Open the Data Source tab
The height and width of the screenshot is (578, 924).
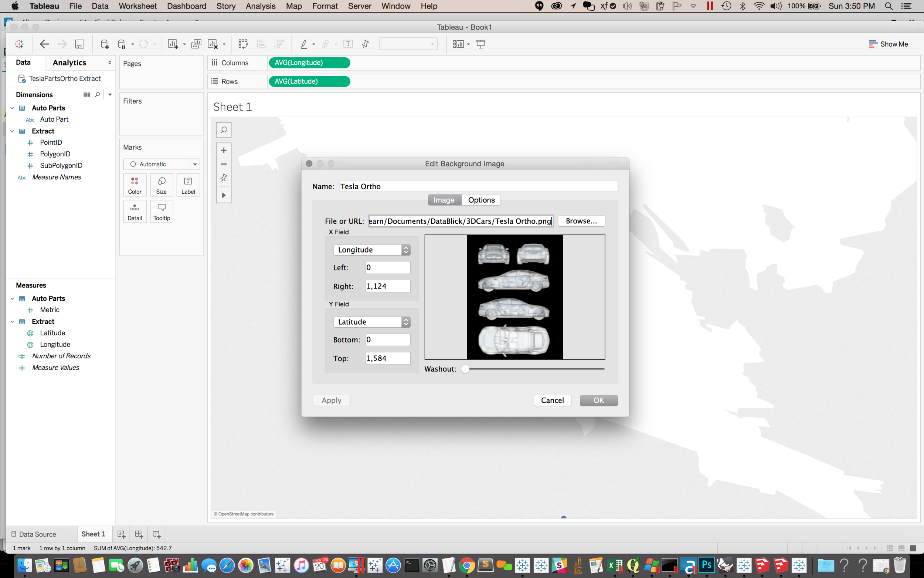pyautogui.click(x=34, y=534)
